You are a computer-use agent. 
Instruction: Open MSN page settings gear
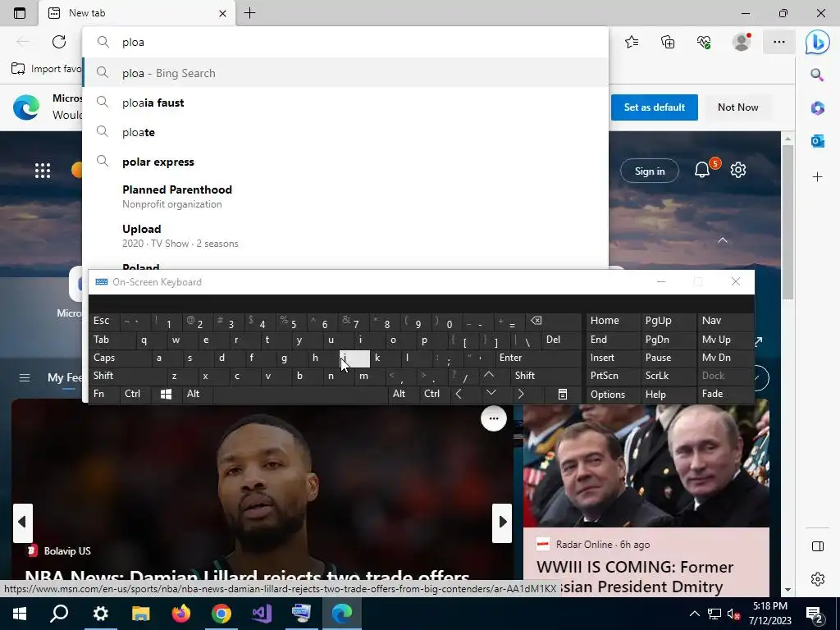pyautogui.click(x=738, y=171)
